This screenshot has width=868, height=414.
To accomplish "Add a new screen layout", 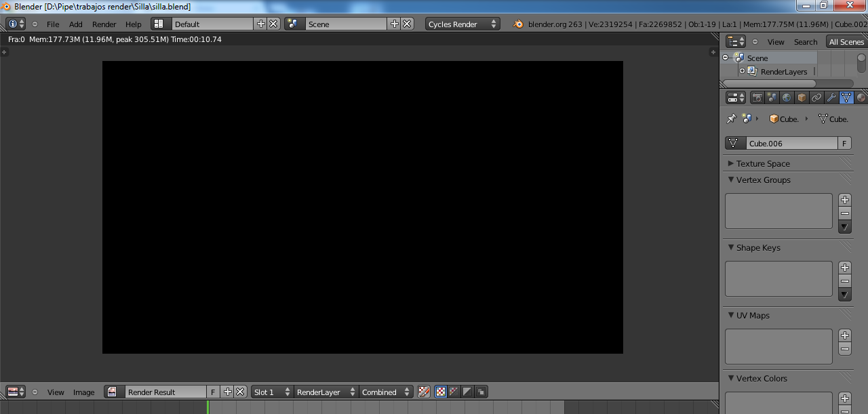I will click(260, 24).
